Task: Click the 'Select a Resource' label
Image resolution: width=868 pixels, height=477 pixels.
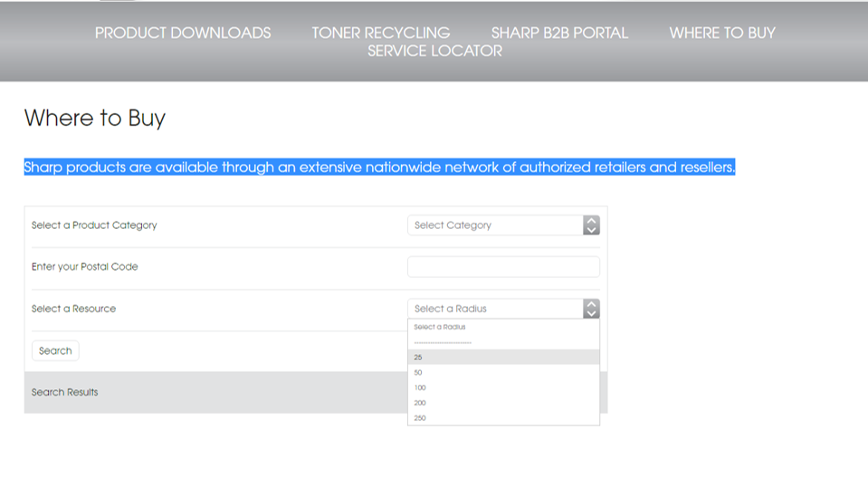Action: [73, 309]
